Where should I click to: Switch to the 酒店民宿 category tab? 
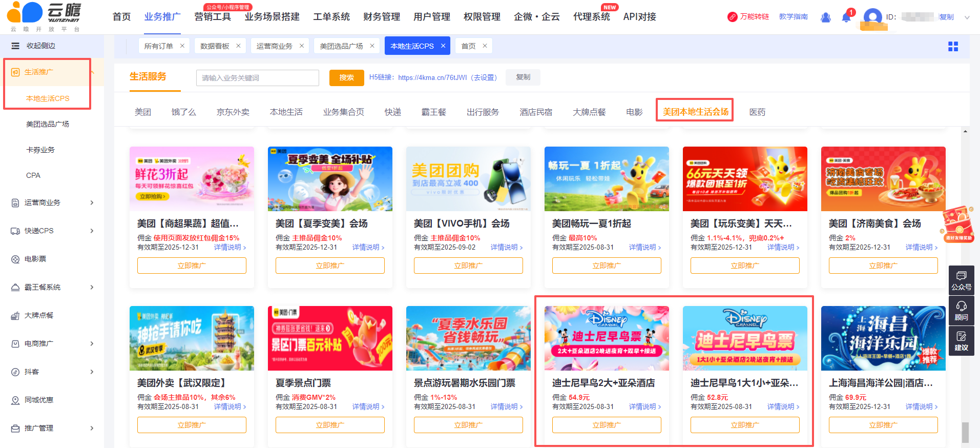click(x=536, y=112)
